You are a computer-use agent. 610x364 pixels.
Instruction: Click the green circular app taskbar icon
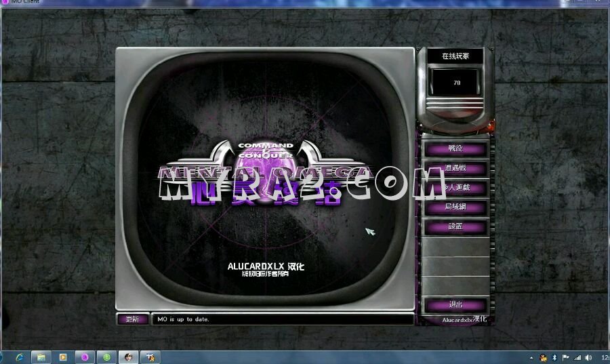[106, 357]
